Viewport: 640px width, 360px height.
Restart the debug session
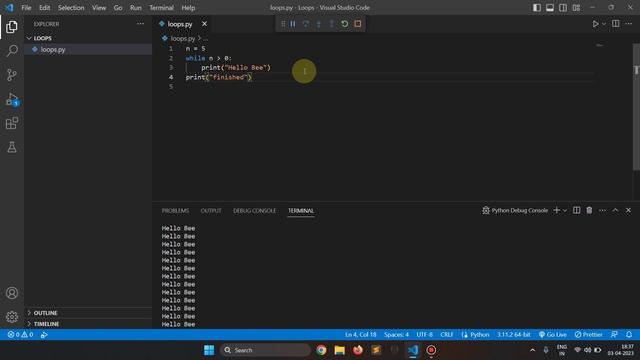[345, 24]
